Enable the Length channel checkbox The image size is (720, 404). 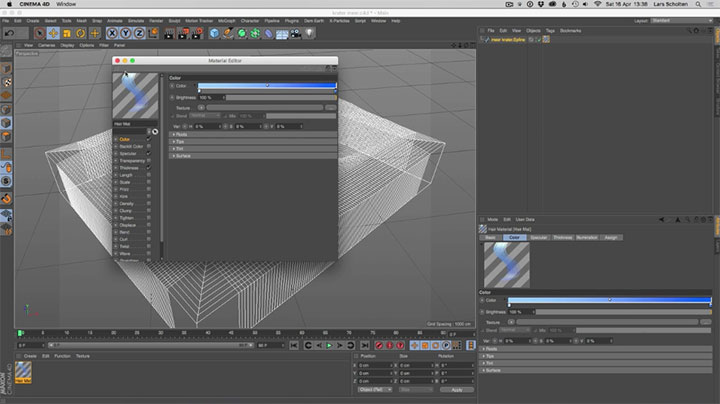(x=149, y=175)
